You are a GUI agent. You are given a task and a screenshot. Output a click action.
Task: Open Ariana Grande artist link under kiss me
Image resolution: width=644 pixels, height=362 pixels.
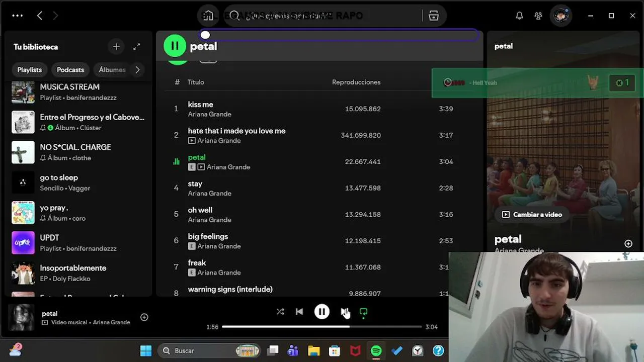point(210,114)
